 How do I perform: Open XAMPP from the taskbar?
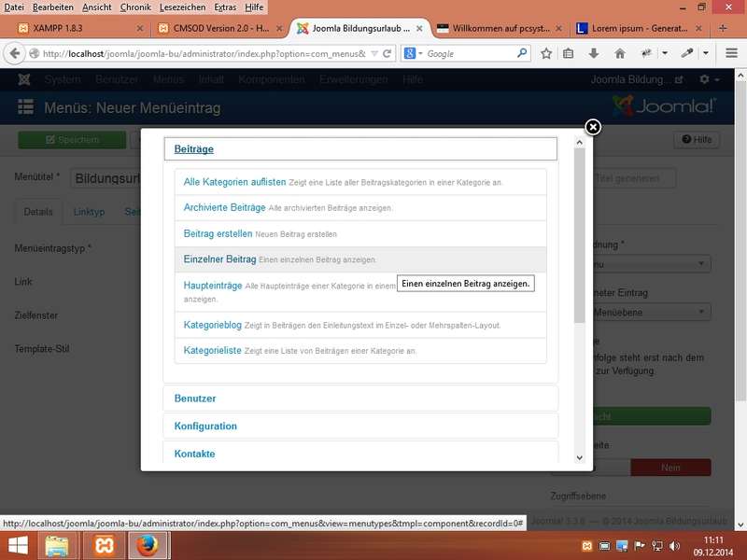click(x=105, y=545)
